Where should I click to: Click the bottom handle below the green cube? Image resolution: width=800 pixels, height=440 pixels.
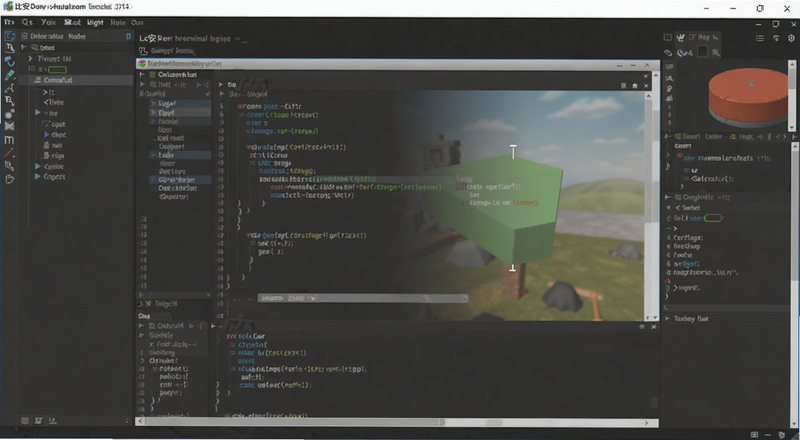click(512, 267)
